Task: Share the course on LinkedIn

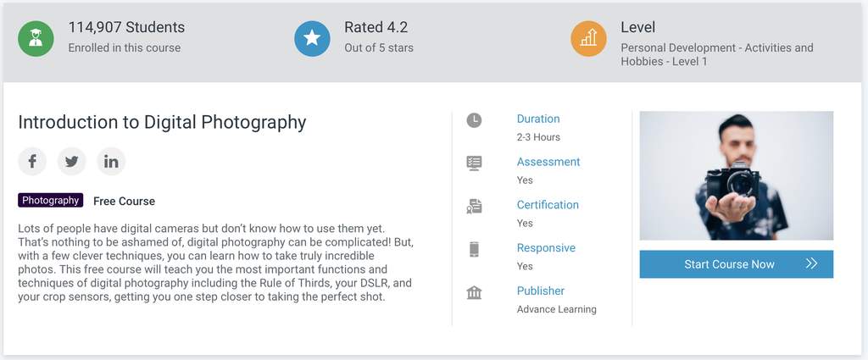Action: click(111, 162)
